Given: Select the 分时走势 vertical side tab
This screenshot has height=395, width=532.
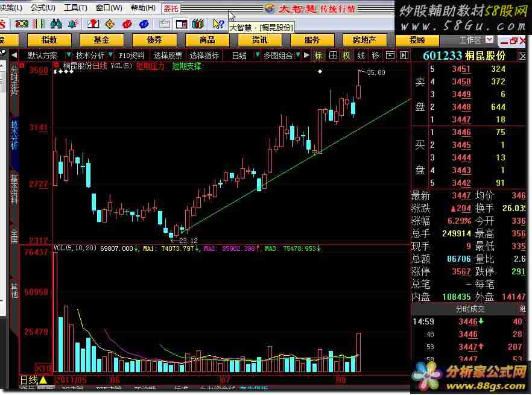Looking at the screenshot, I should 14,80.
